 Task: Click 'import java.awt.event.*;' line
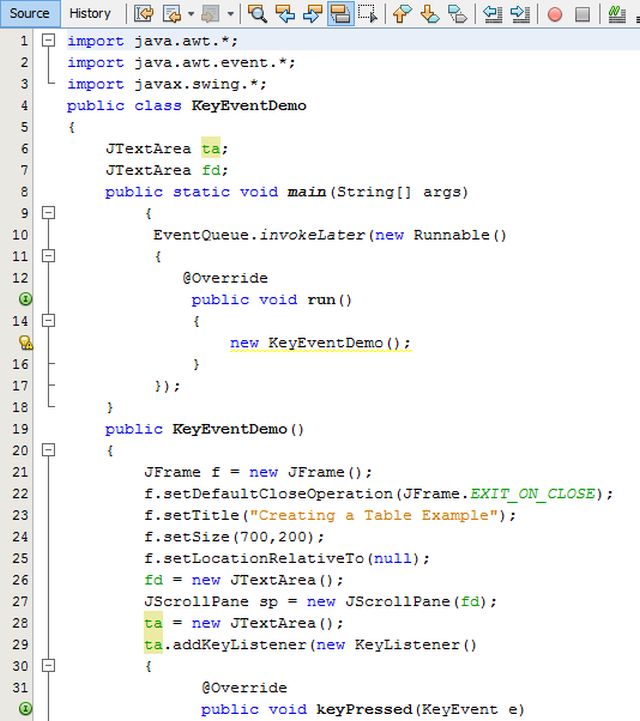(x=181, y=63)
